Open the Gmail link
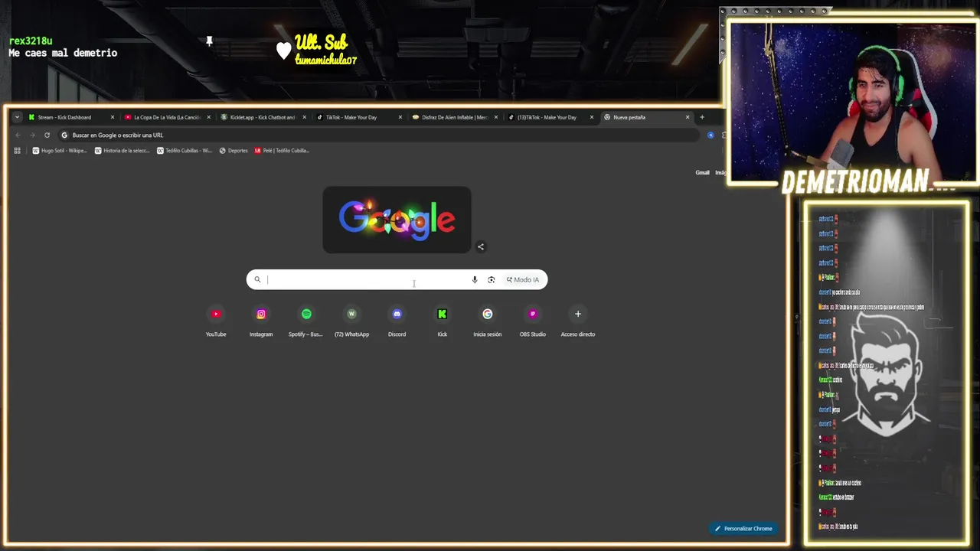 [702, 172]
